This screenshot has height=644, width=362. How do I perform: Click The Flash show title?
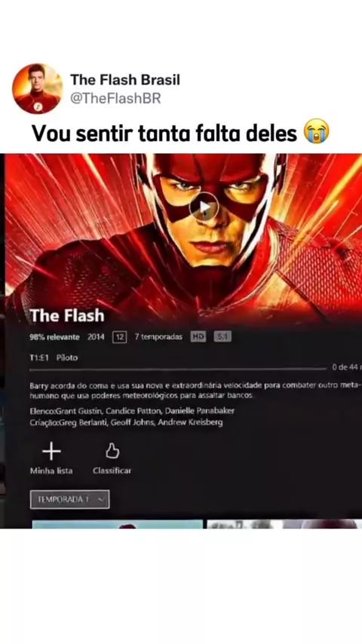point(67,315)
